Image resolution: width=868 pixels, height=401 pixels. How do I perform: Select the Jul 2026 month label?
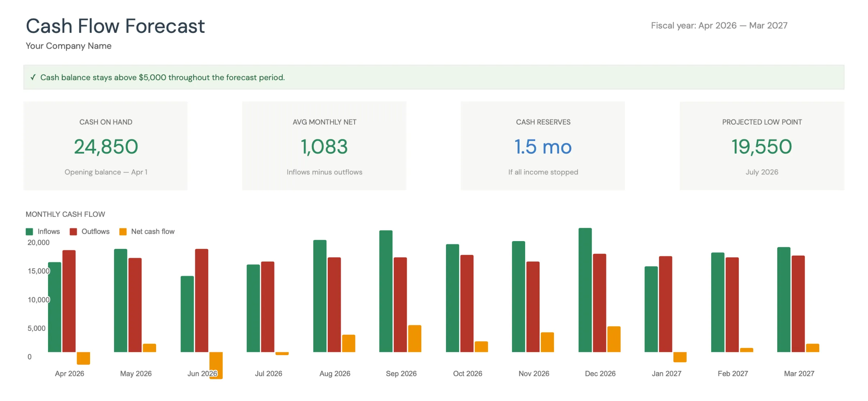pyautogui.click(x=268, y=373)
